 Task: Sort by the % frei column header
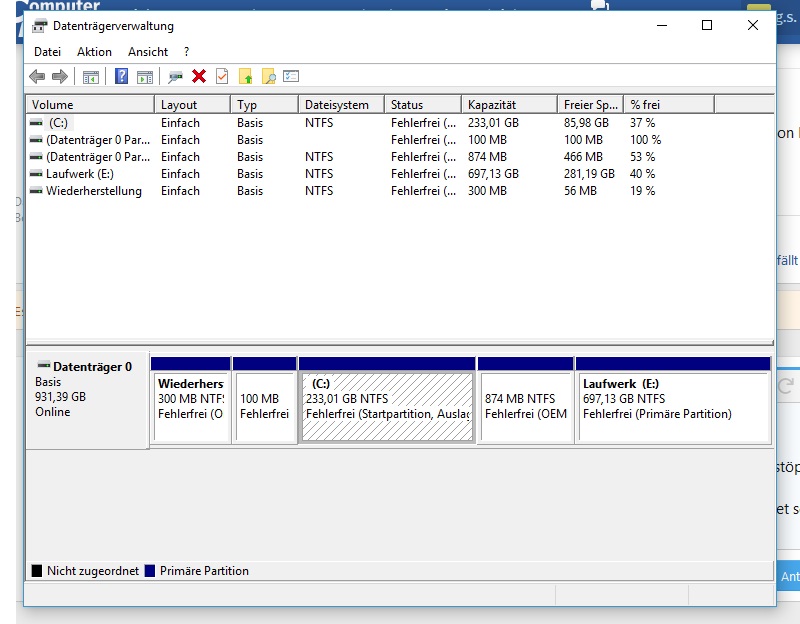click(x=669, y=105)
